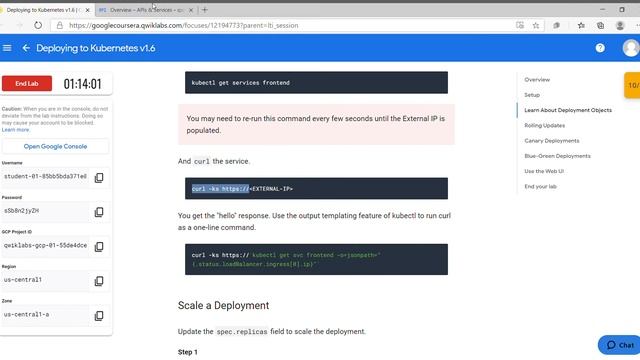The height and width of the screenshot is (360, 640).
Task: Close the Deploying to Kubernetes tab
Action: click(87, 10)
